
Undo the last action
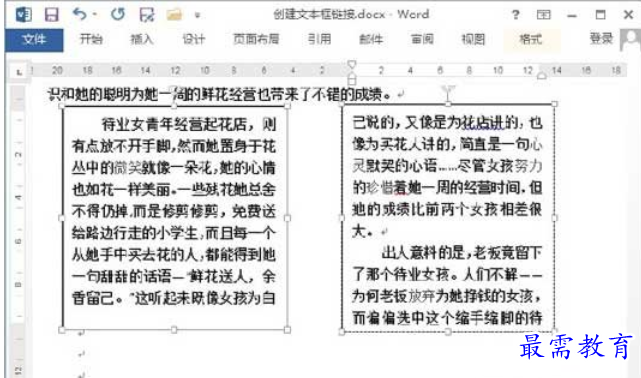click(80, 14)
